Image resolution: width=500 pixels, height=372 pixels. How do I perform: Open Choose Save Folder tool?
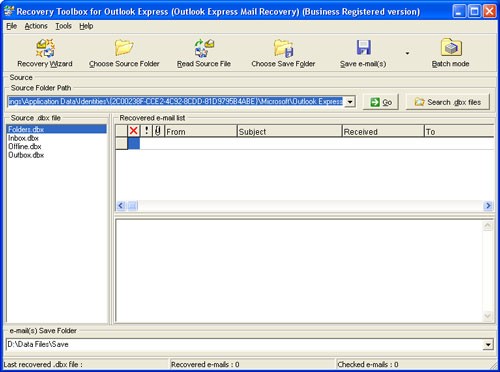(x=283, y=53)
